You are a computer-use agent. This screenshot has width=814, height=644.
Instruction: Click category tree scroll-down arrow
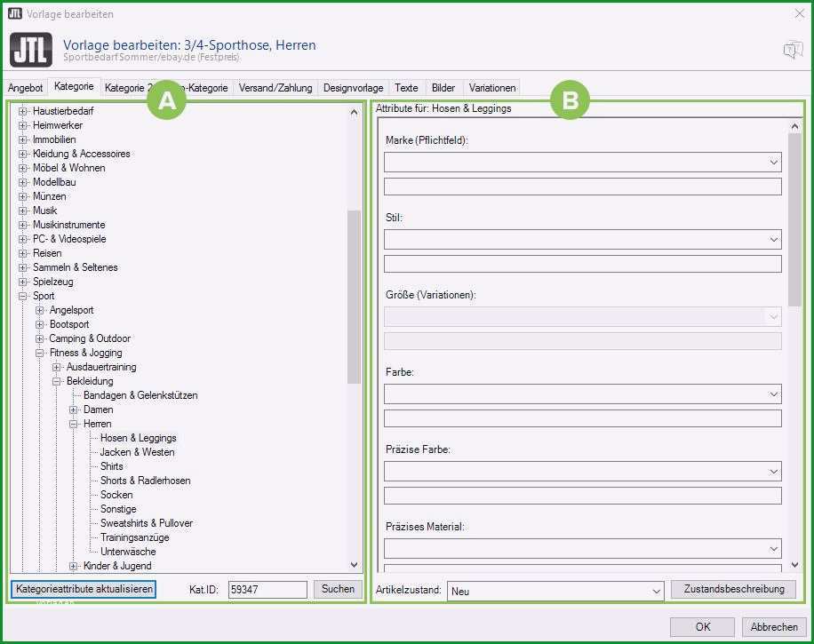click(354, 565)
